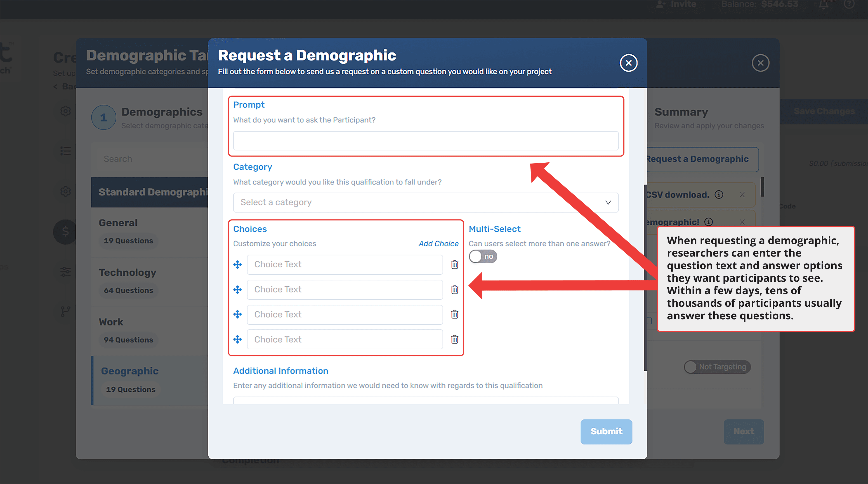This screenshot has height=484, width=868.
Task: Click the scrollbar in the summary panel
Action: (762, 187)
